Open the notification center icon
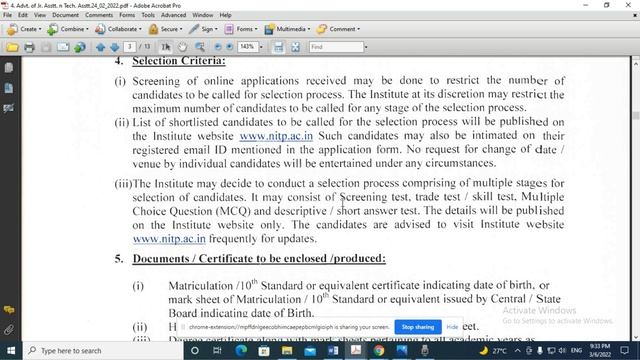The image size is (640, 360). pyautogui.click(x=624, y=351)
